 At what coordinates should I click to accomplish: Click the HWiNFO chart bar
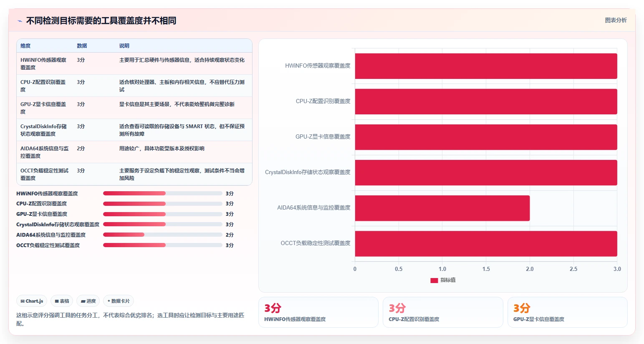tap(486, 66)
